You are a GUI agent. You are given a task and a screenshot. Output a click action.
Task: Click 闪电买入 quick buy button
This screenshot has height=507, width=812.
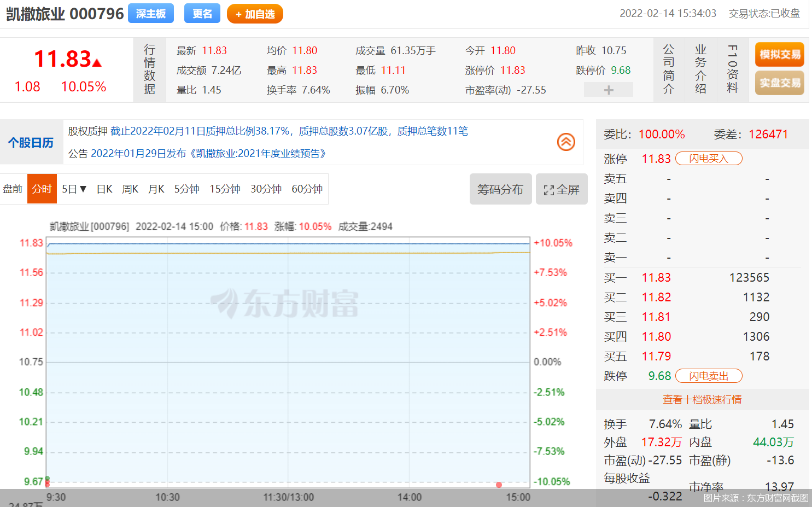coord(709,159)
